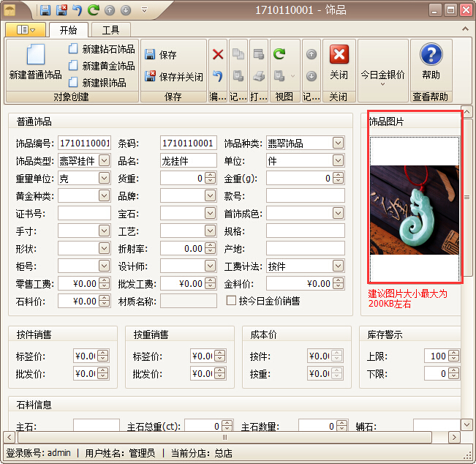Click into the 品名 input field
Viewport: 476px width, 464px height.
(189, 160)
